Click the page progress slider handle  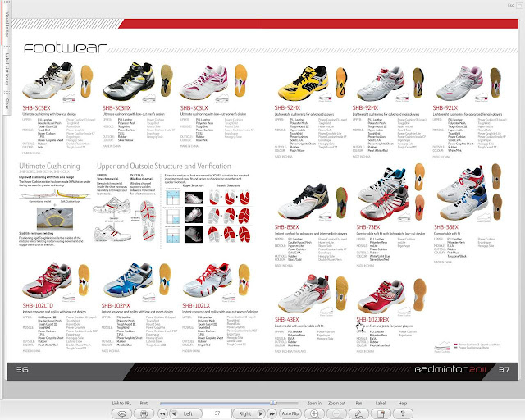273,403
